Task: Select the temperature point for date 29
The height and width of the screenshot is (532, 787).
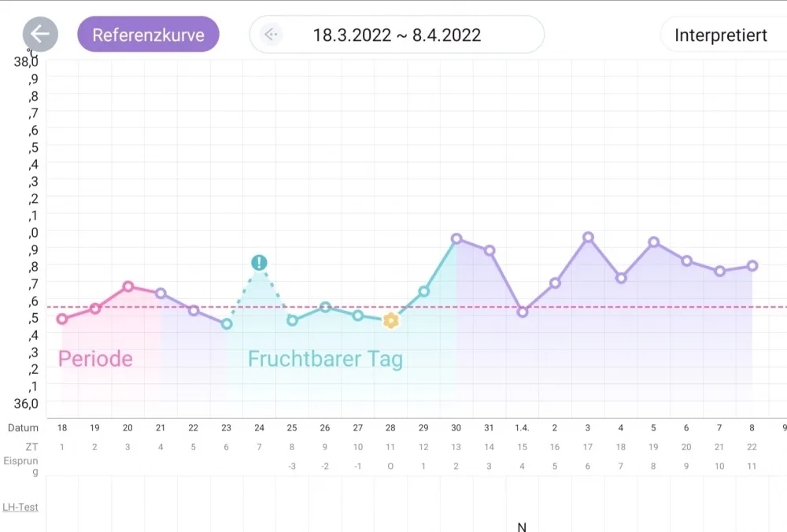Action: (423, 291)
